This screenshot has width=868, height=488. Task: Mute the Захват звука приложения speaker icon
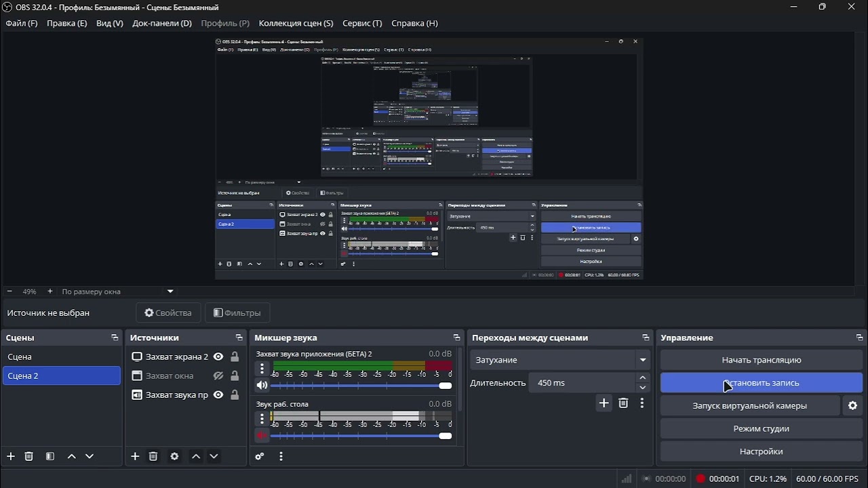click(262, 386)
